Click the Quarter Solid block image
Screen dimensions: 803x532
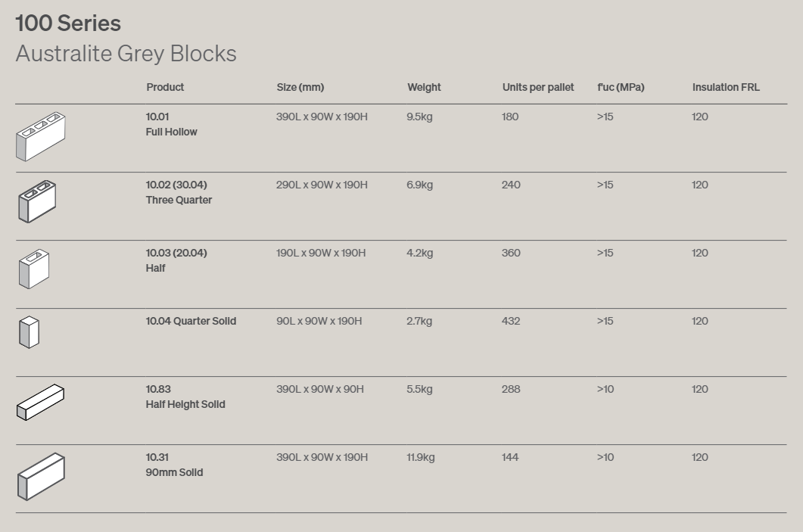pyautogui.click(x=29, y=332)
